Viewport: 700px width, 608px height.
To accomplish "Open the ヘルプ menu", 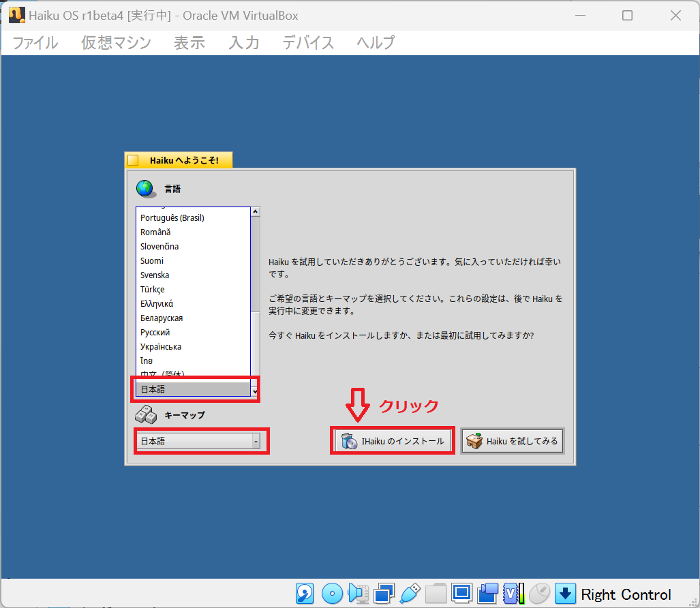I will click(376, 43).
